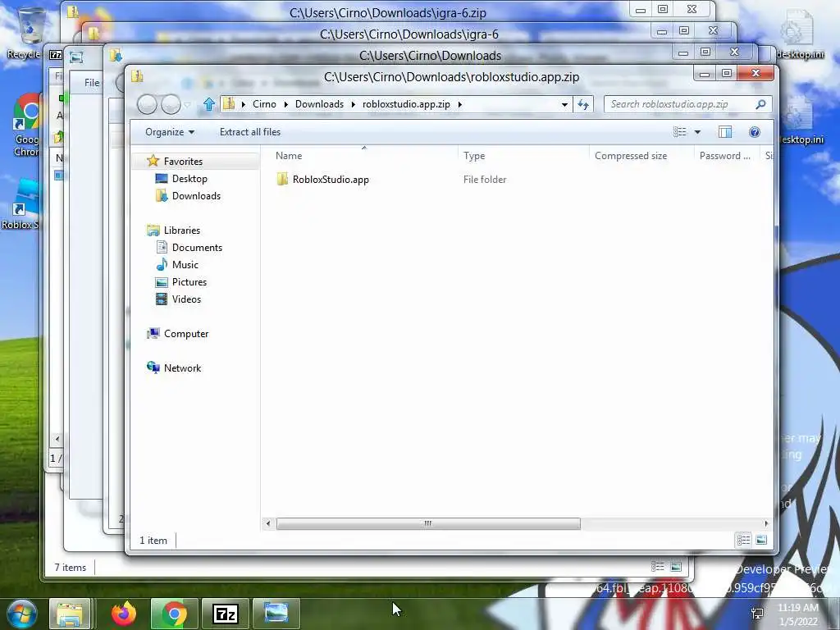This screenshot has height=630, width=840.
Task: Open the picture viewer taskbar icon
Action: [276, 614]
